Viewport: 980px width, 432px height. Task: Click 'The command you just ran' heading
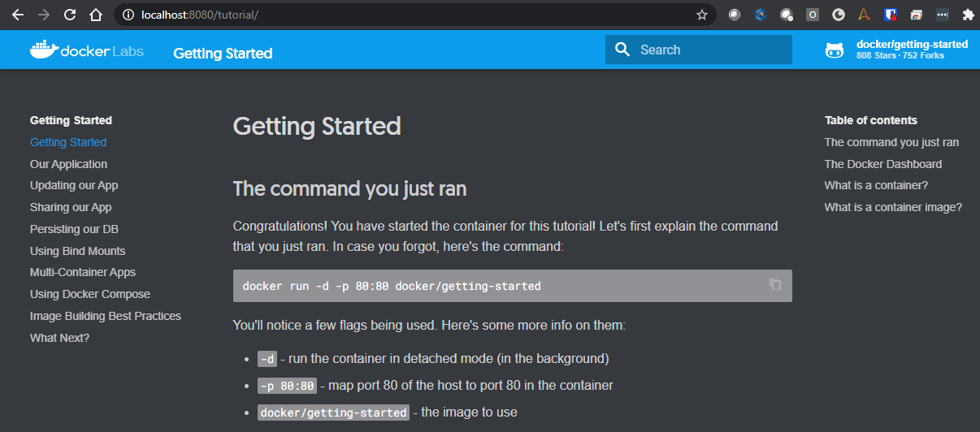pos(349,189)
